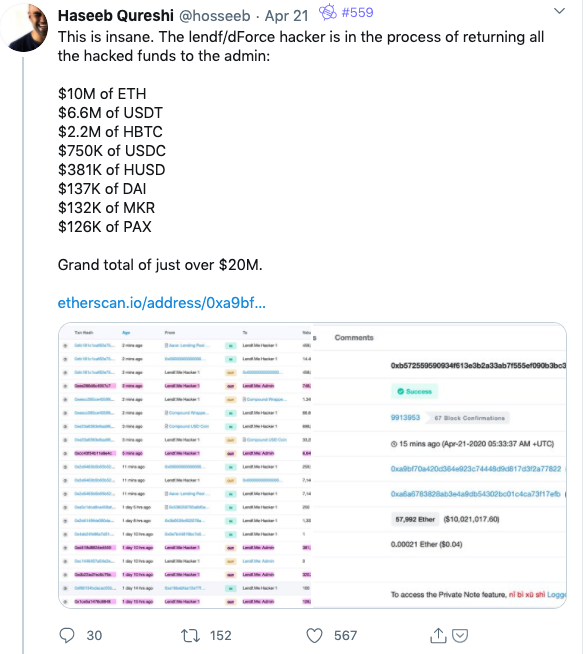This screenshot has height=654, width=586.
Task: Click the 152 retweets count
Action: [x=221, y=636]
